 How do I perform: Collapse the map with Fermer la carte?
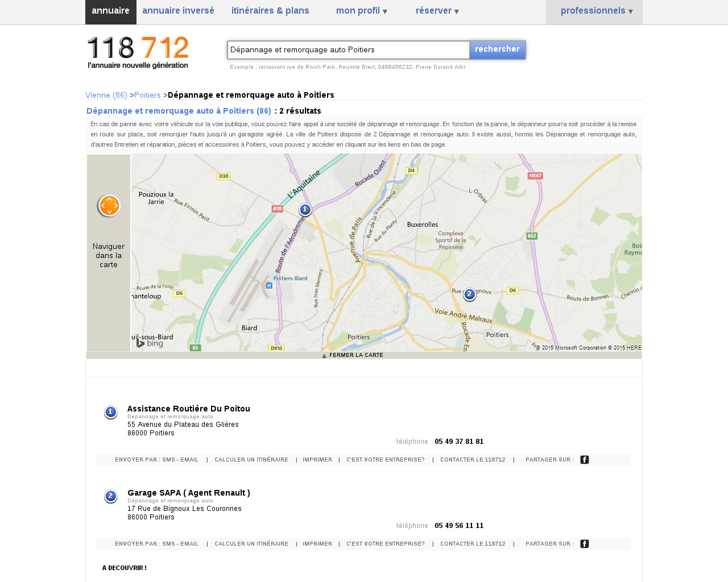pos(353,355)
